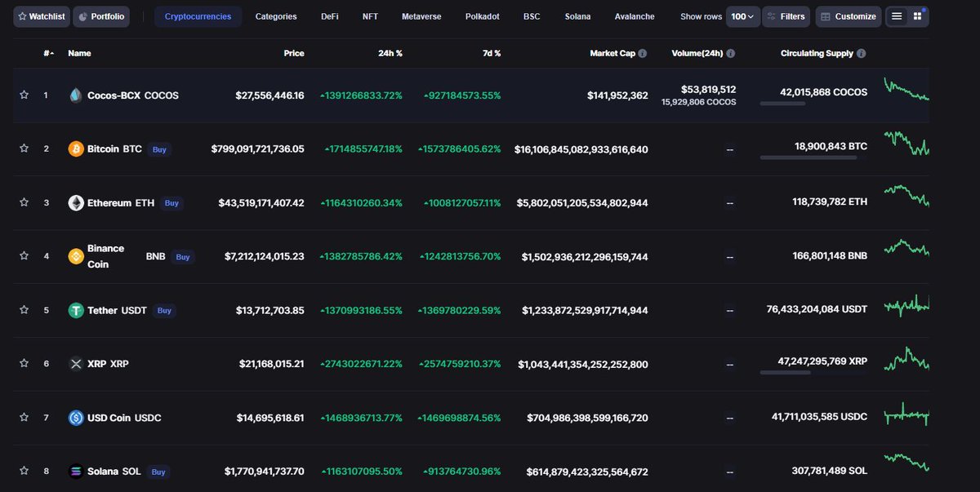
Task: Open the Customize columns option
Action: [x=848, y=16]
